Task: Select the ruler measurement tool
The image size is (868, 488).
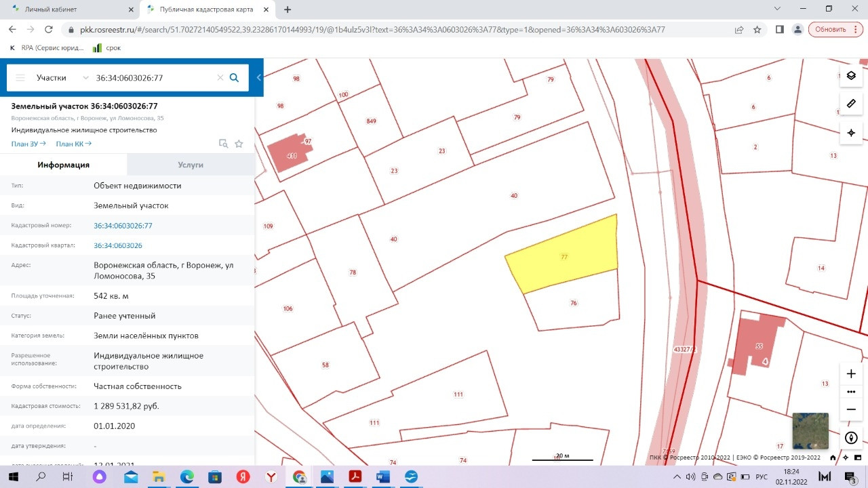Action: click(851, 104)
